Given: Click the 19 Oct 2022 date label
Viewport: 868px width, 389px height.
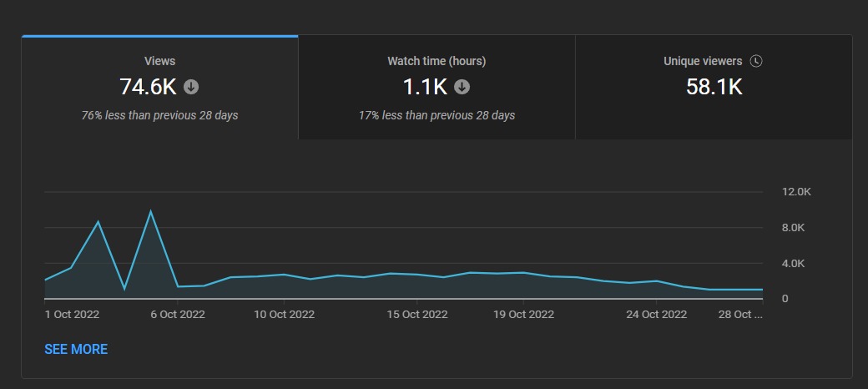Looking at the screenshot, I should pyautogui.click(x=523, y=315).
